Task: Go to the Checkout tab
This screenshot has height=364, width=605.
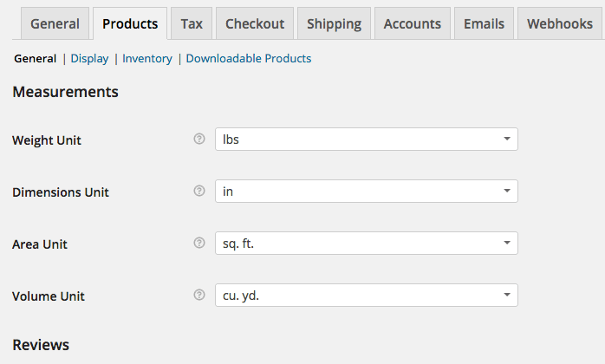Action: [x=255, y=23]
